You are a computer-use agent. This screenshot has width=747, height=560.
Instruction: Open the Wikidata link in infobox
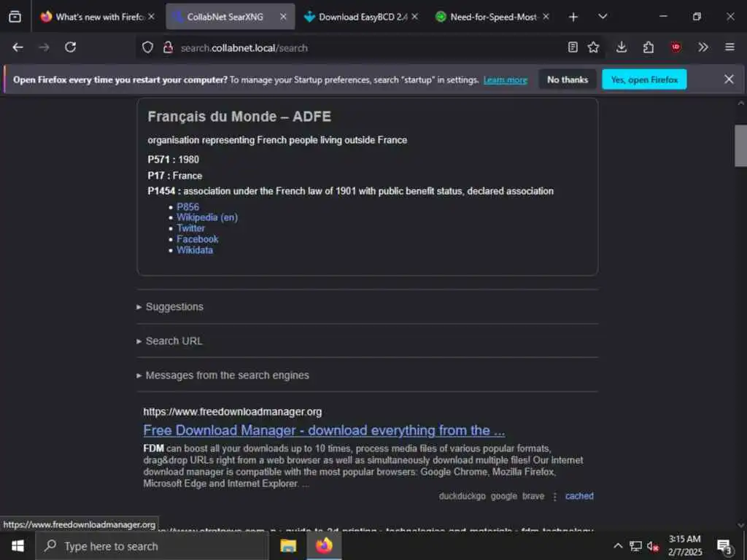point(194,250)
